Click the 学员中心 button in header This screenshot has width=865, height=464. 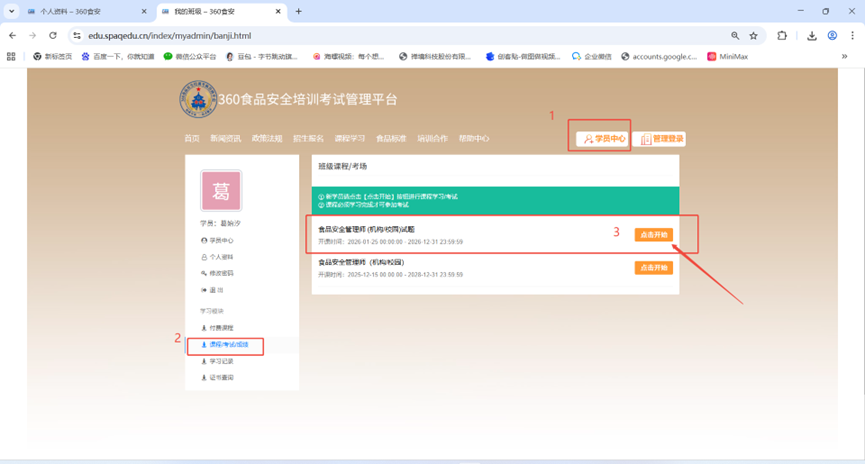coord(603,139)
